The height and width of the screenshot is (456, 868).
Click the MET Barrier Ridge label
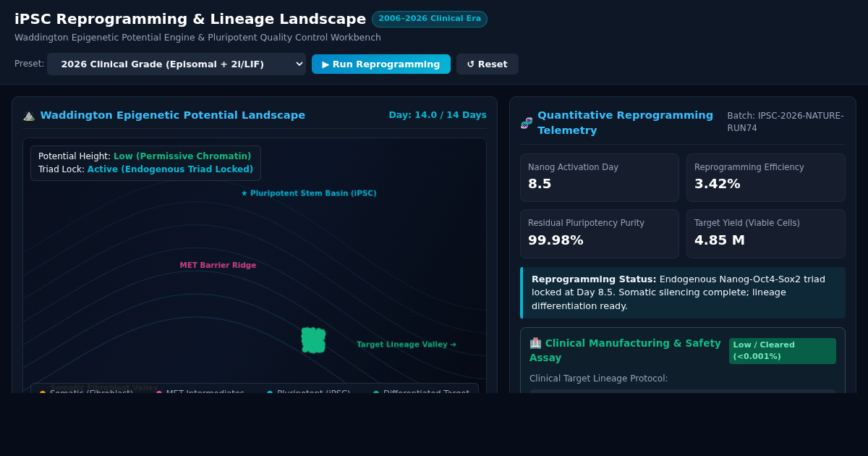click(x=218, y=265)
